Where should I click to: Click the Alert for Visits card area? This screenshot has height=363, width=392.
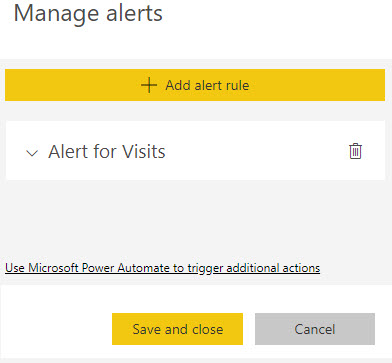coord(195,151)
